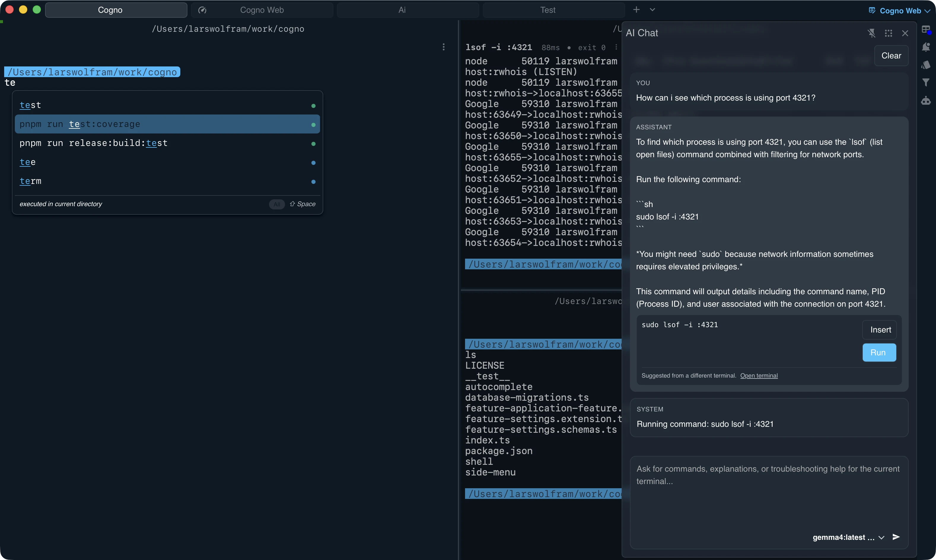Click the 'AI Chat' panel title
The width and height of the screenshot is (936, 560).
pyautogui.click(x=642, y=33)
